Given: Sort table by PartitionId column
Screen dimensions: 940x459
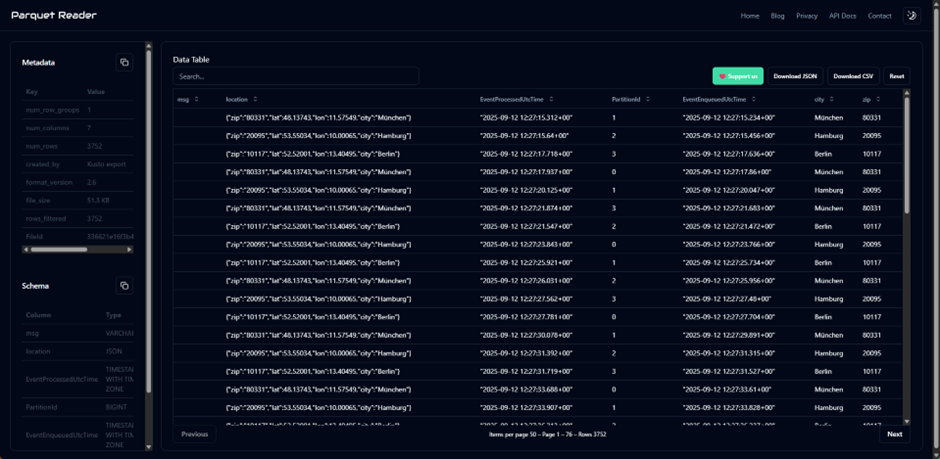Looking at the screenshot, I should click(649, 99).
